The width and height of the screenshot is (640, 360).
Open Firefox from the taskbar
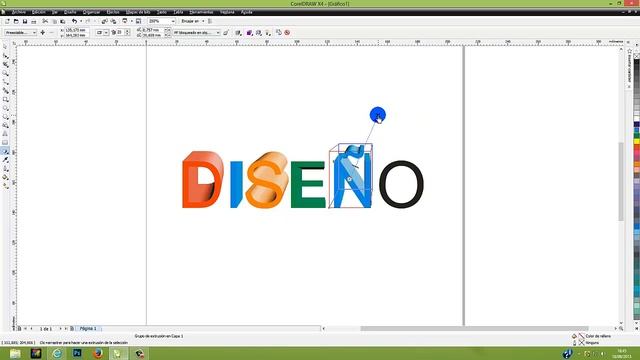pyautogui.click(x=98, y=353)
